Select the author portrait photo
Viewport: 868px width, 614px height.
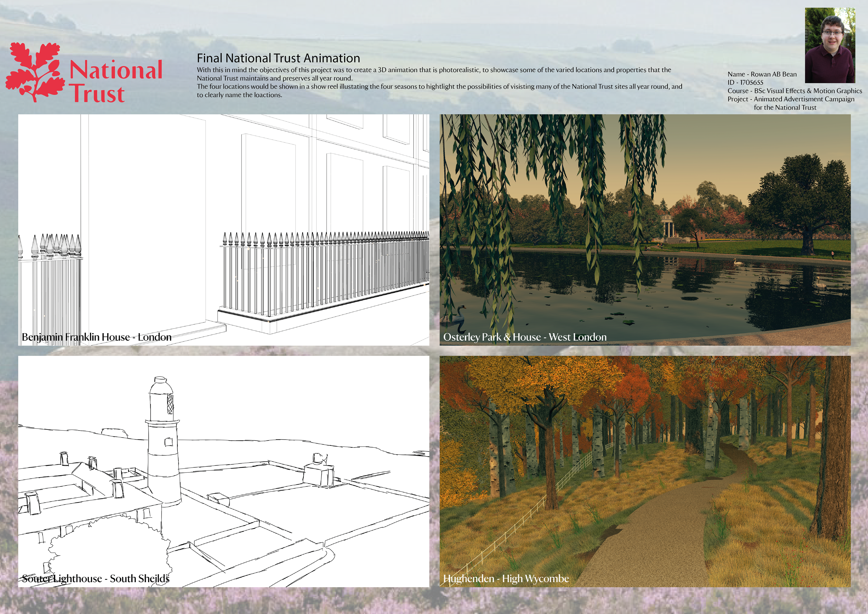point(830,45)
